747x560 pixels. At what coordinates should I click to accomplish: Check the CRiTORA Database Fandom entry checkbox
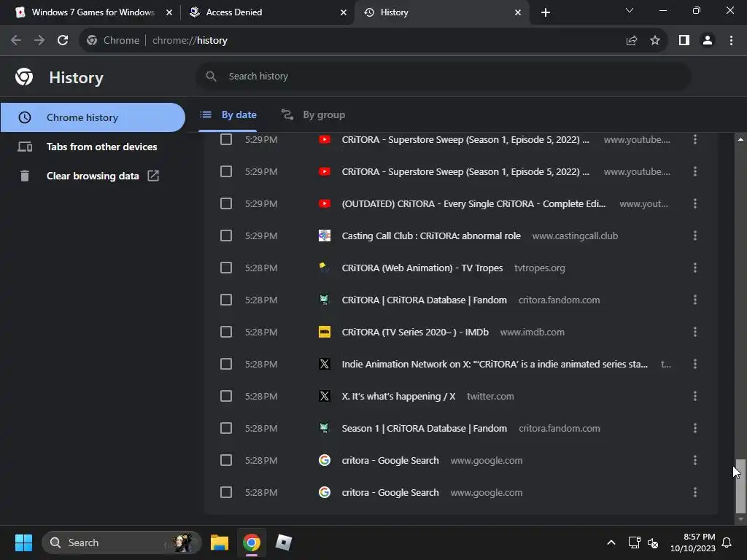[226, 300]
